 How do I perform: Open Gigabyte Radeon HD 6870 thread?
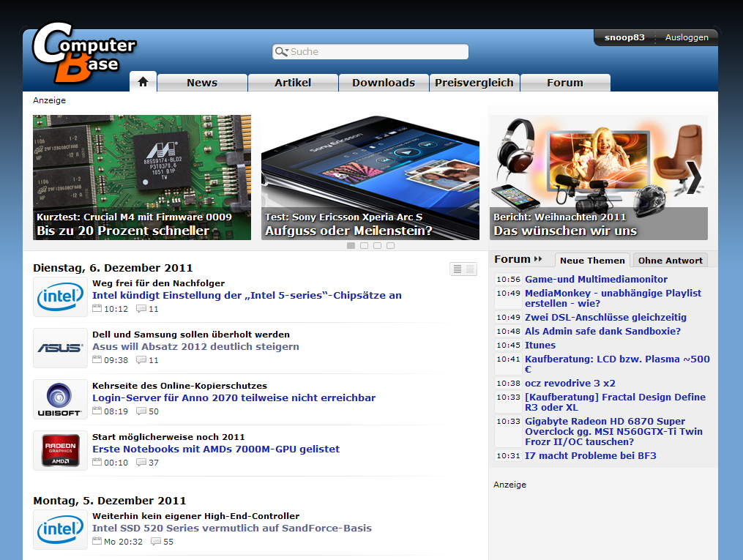[613, 431]
